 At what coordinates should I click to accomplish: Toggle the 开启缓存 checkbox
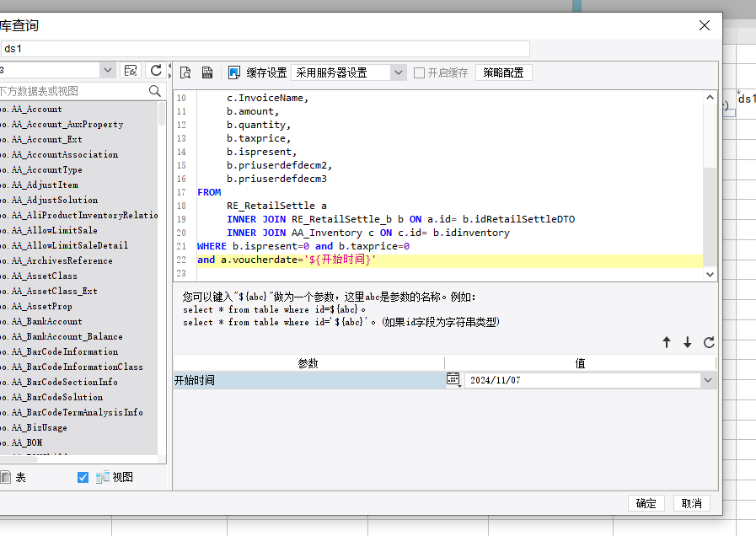pyautogui.click(x=420, y=72)
